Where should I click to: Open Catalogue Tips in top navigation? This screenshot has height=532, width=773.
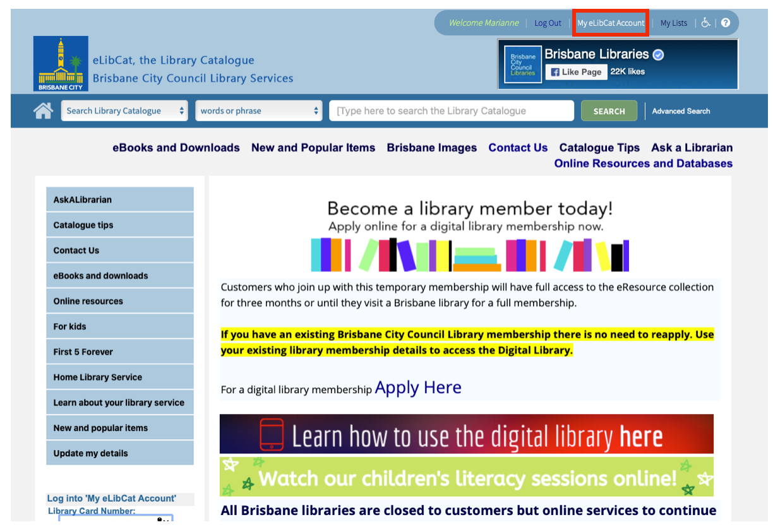599,148
